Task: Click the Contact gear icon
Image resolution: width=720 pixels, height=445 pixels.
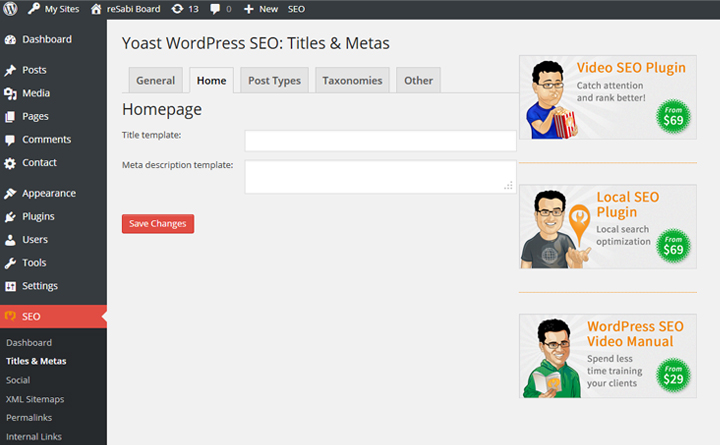Action: coord(10,163)
